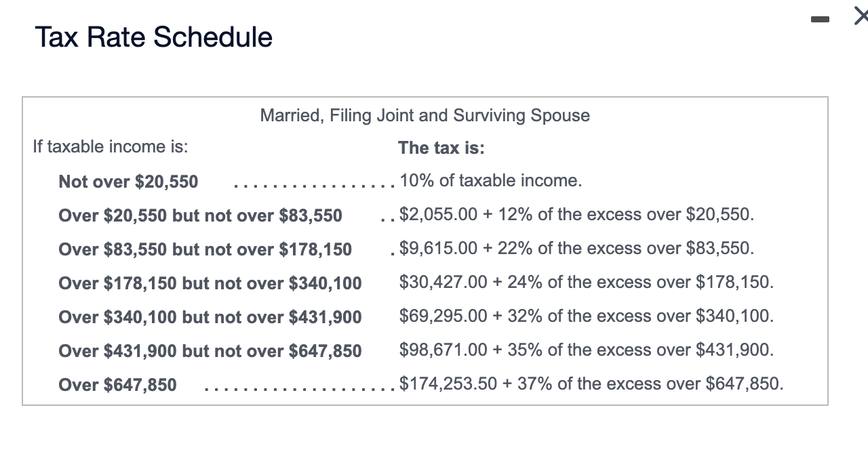Select the 'Not over $20,550' bracket row

128,181
